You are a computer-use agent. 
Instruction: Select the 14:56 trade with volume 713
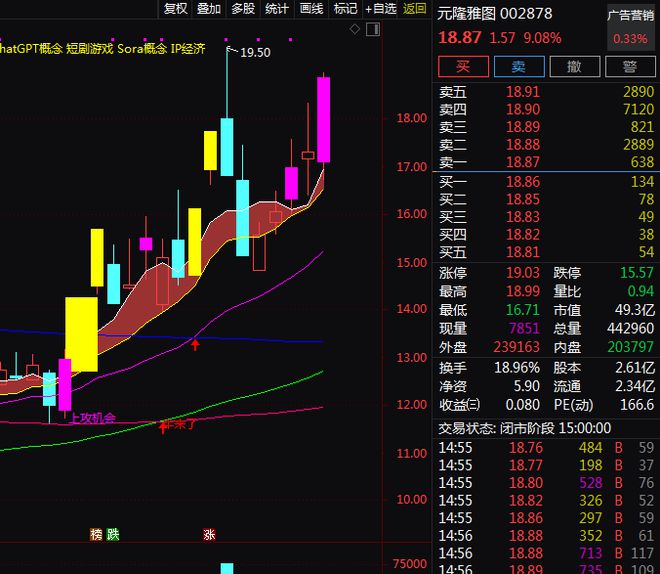546,553
